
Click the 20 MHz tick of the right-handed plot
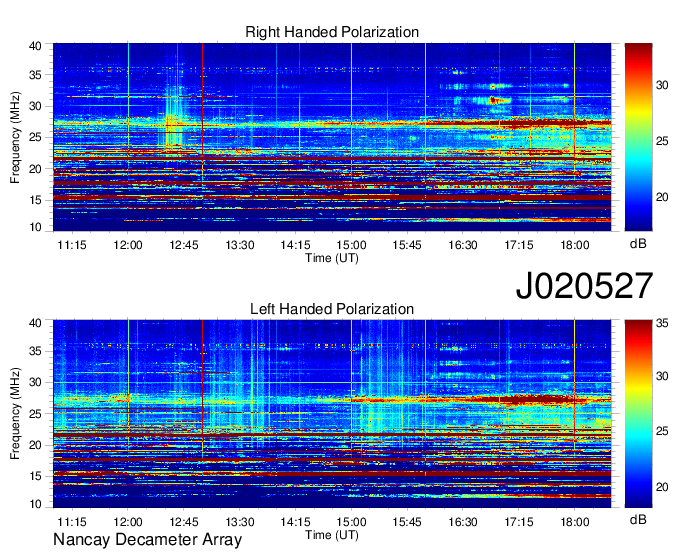35,169
